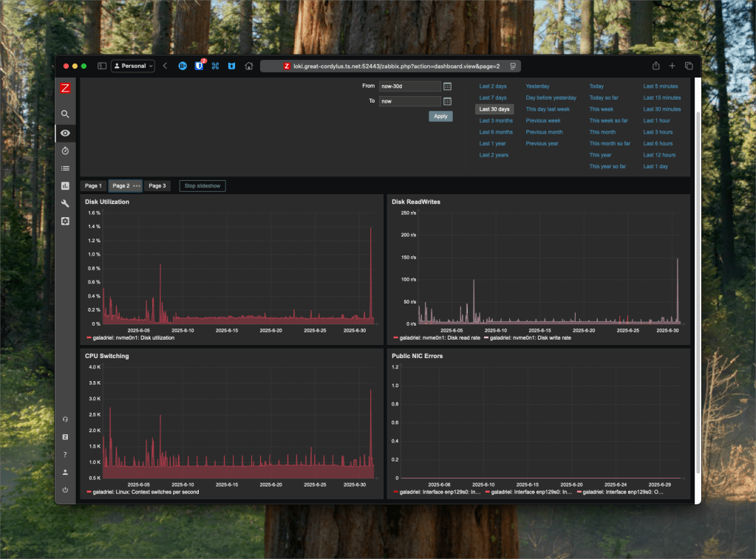Switch to the Page 1 tab
Screen dimensions: 756x559
point(93,186)
